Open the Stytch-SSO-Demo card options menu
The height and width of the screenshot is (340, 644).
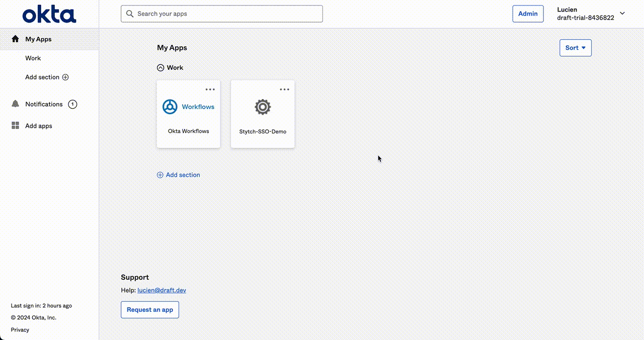[285, 90]
